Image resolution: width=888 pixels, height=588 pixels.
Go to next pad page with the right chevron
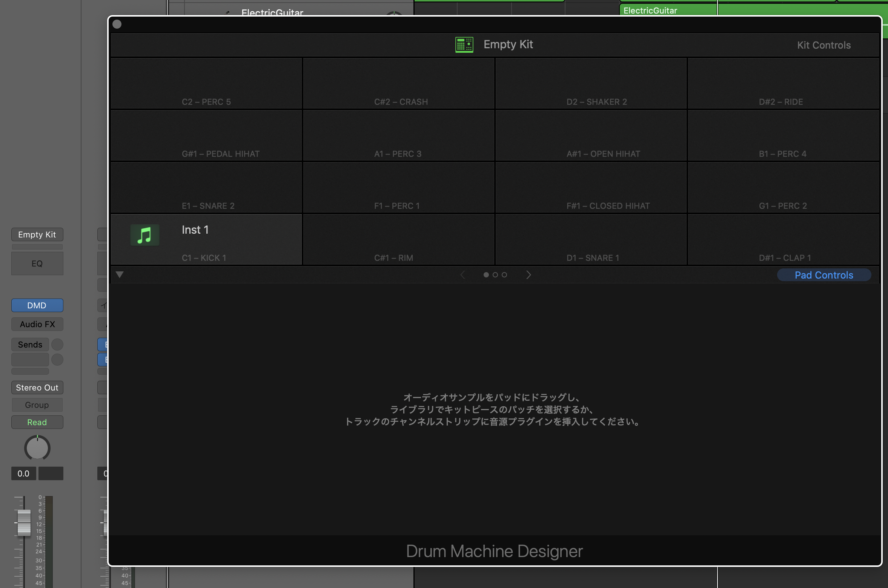[528, 275]
